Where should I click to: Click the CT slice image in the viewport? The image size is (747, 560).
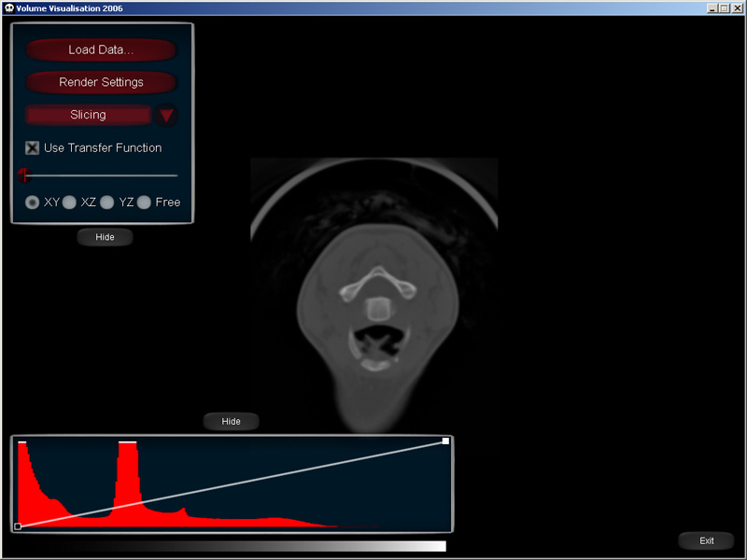tap(373, 299)
